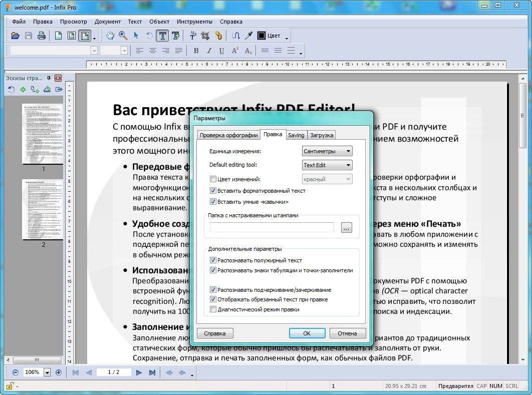Image resolution: width=532 pixels, height=395 pixels.
Task: Click the Print icon in toolbar
Action: tap(42, 36)
